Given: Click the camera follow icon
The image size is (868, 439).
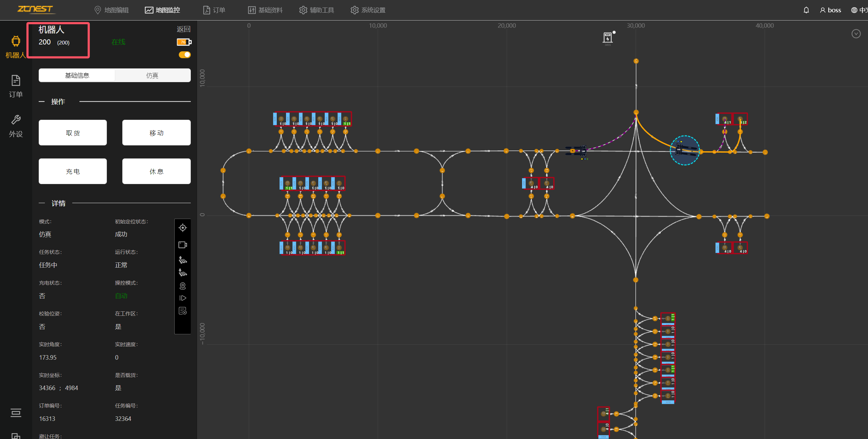Looking at the screenshot, I should (183, 245).
